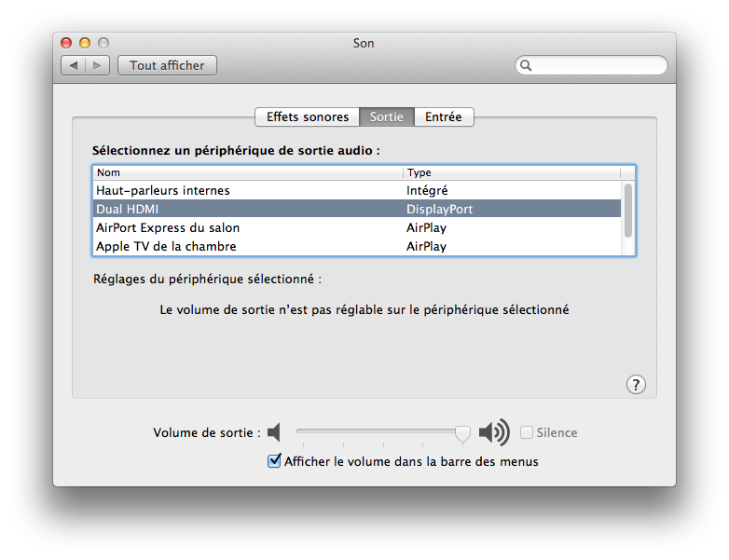Click the low volume speaker icon
Image resolution: width=729 pixels, height=560 pixels.
pyautogui.click(x=273, y=432)
